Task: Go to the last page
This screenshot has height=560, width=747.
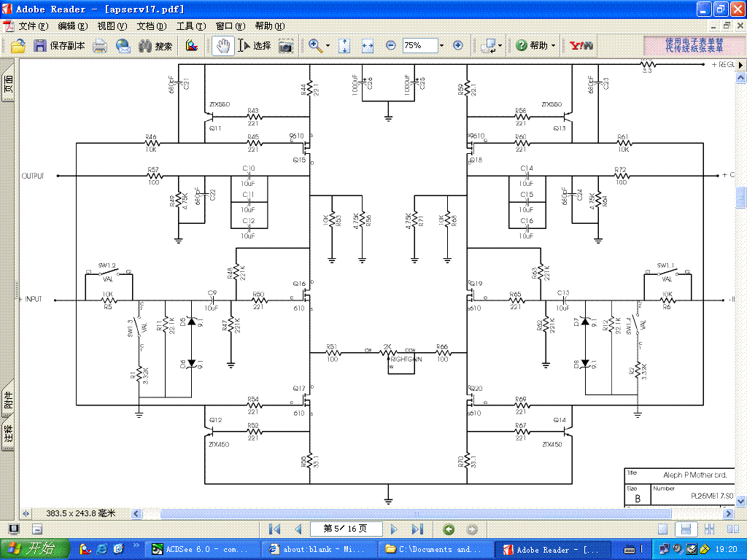Action: 417,529
